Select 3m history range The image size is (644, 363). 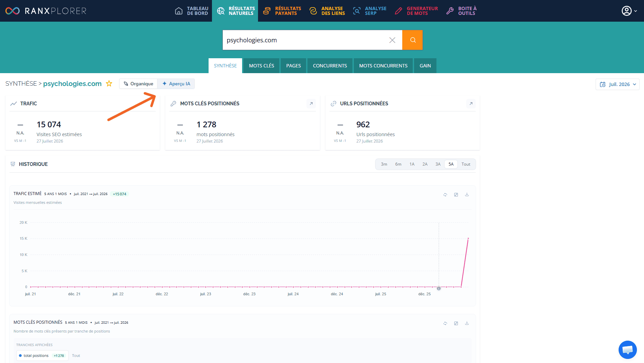[384, 164]
